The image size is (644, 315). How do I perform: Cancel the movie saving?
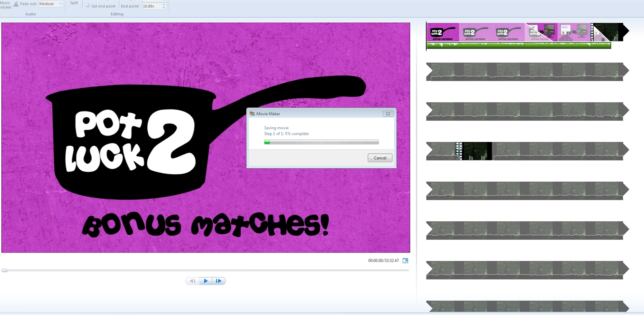[x=380, y=158]
